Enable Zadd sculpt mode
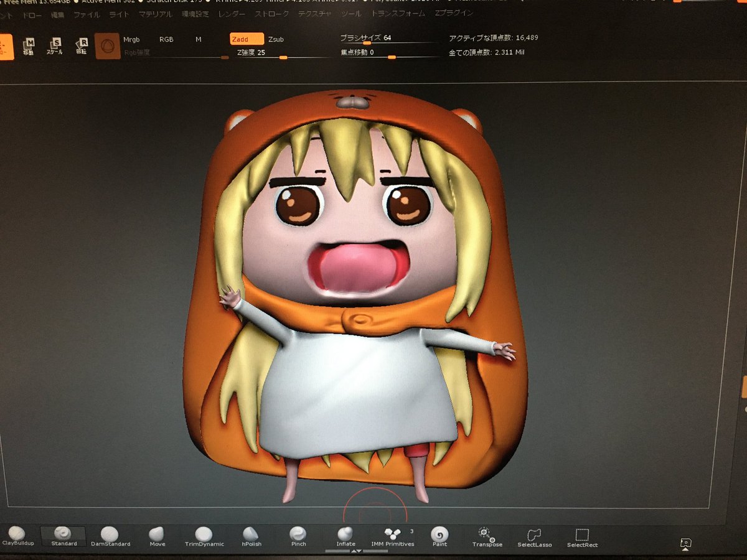747x560 pixels. pos(247,39)
